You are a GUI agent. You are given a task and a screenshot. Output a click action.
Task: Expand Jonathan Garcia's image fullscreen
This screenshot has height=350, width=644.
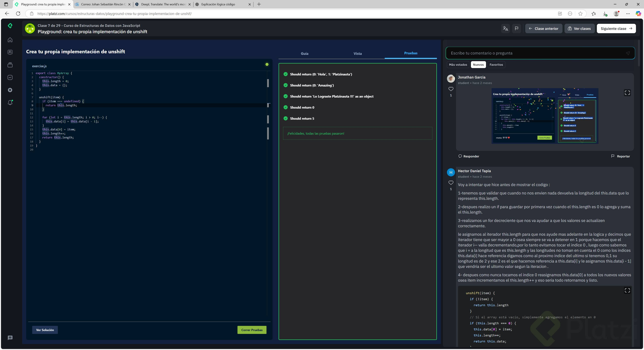coord(627,93)
